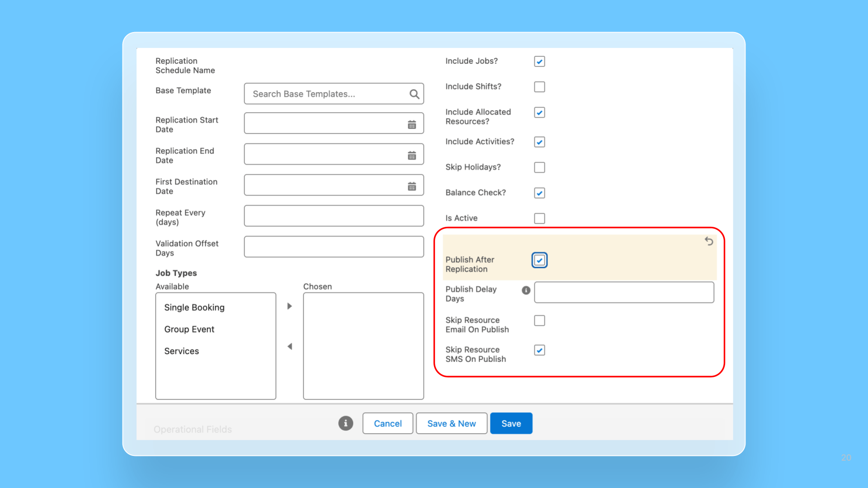868x488 pixels.
Task: Toggle the Is Active checkbox
Action: [539, 218]
